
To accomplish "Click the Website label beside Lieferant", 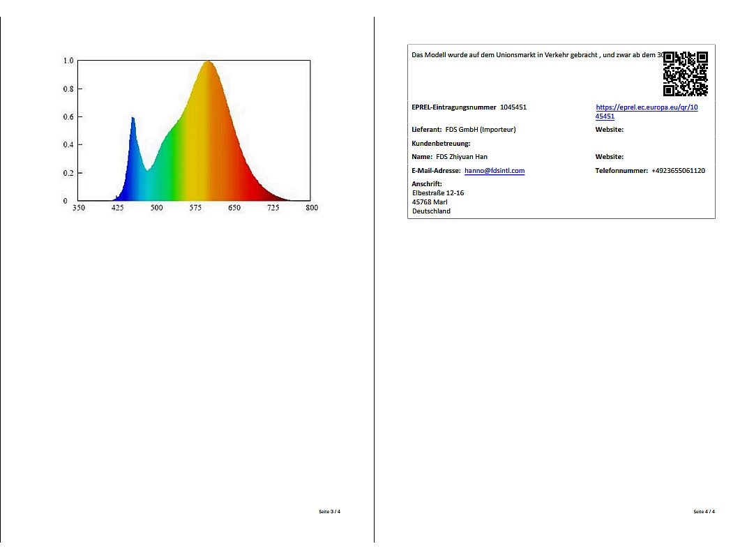I will [609, 130].
